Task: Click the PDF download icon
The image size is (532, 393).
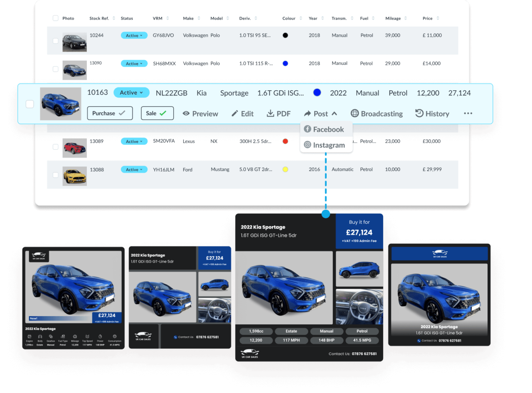Action: coord(270,114)
